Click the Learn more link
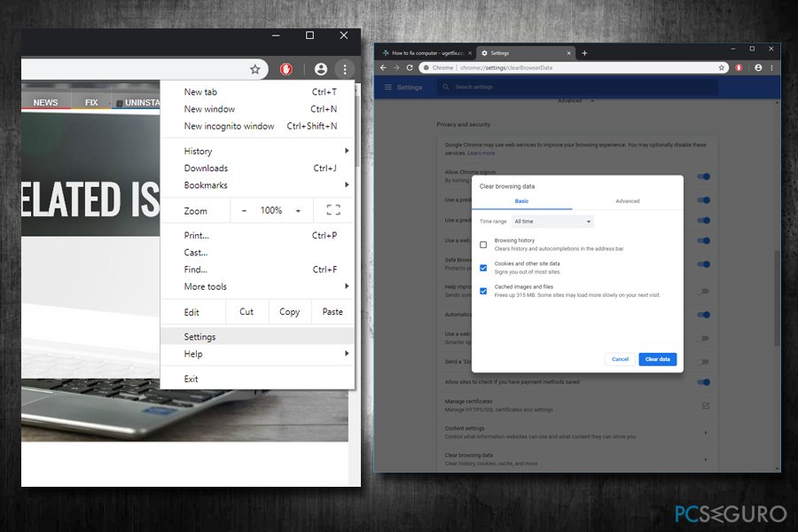Image resolution: width=798 pixels, height=532 pixels. click(x=481, y=153)
